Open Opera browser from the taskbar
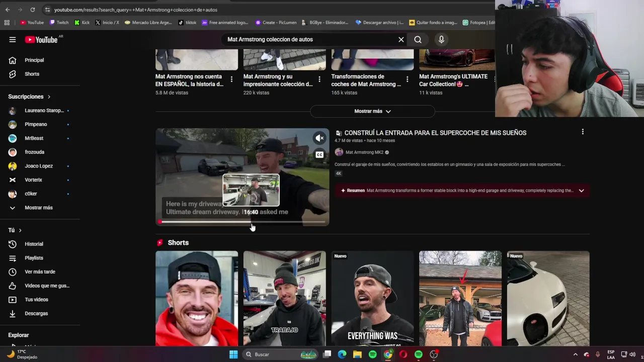Viewport: 644px width, 362px height. coord(403,354)
